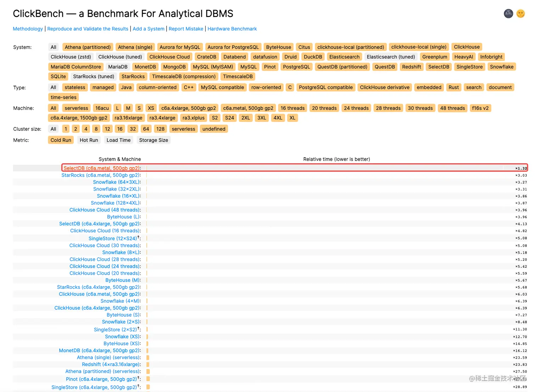Toggle All in the System filter row
536x392 pixels.
pyautogui.click(x=54, y=47)
